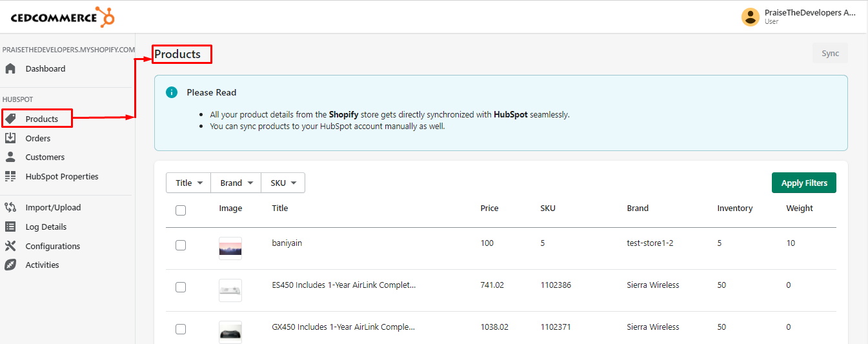868x344 pixels.
Task: Click the Configurations tools icon
Action: (10, 246)
